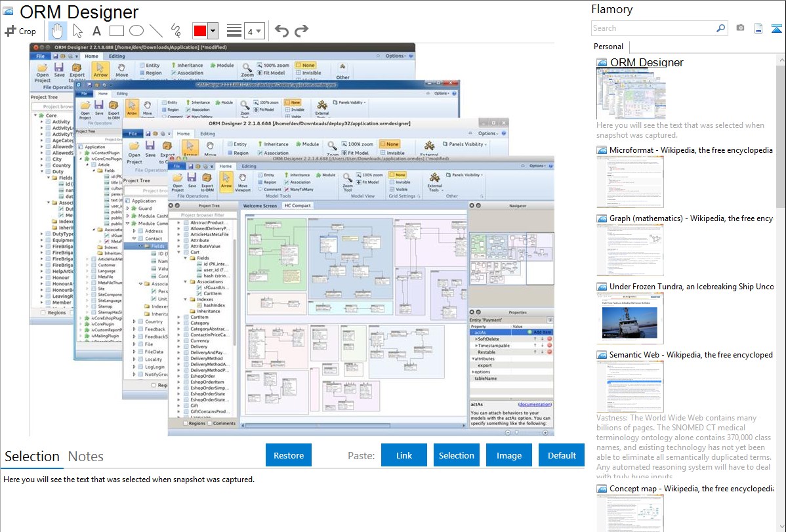Viewport: 786px width, 532px height.
Task: Paste as Image
Action: [x=508, y=455]
